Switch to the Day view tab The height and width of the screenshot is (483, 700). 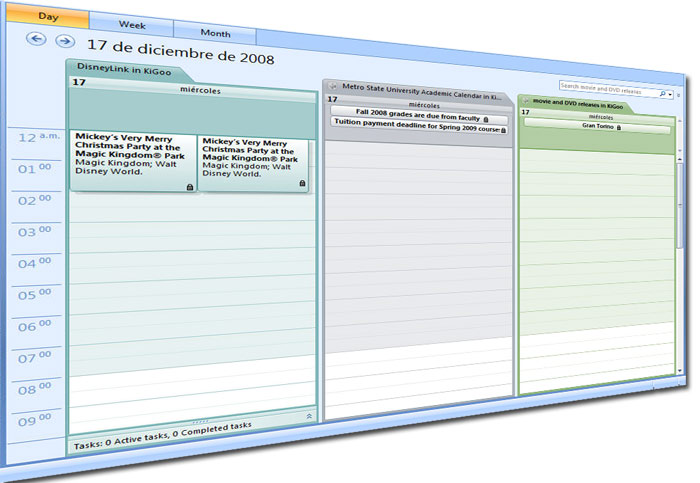[48, 16]
